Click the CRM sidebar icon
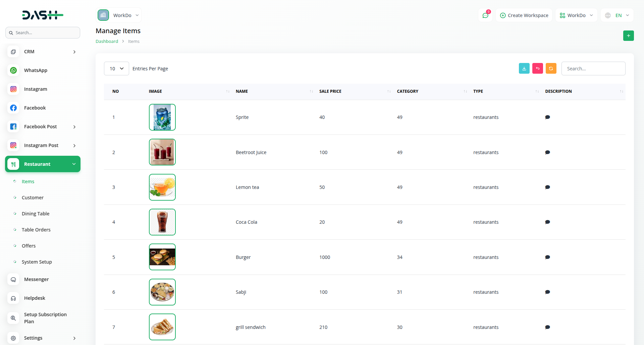The height and width of the screenshot is (345, 644). point(13,52)
